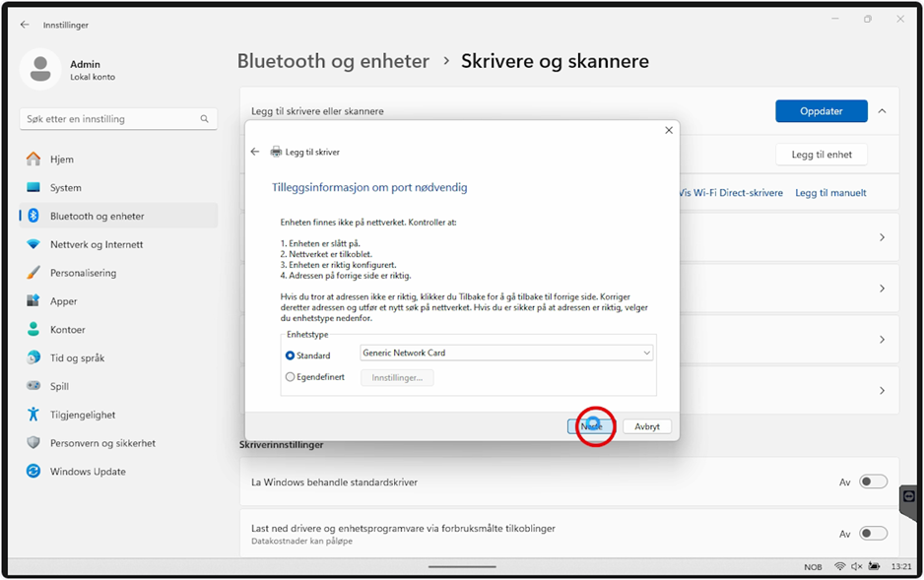Select the Kontoer person icon
The height and width of the screenshot is (580, 924).
(x=33, y=329)
